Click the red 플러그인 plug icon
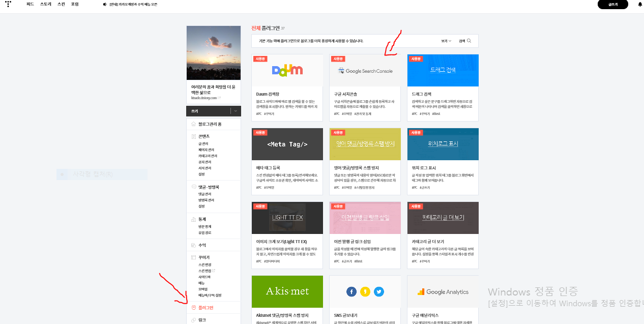Image resolution: width=644 pixels, height=324 pixels. 193,308
